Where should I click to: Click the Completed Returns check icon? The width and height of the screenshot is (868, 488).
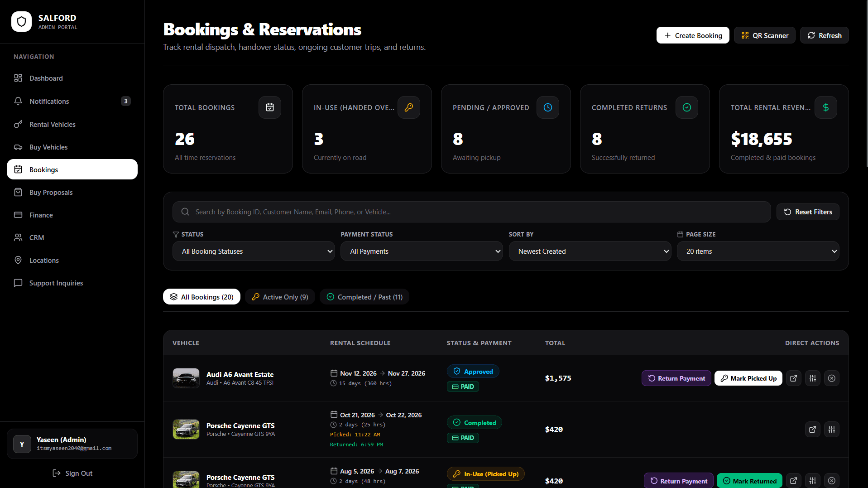(x=687, y=107)
